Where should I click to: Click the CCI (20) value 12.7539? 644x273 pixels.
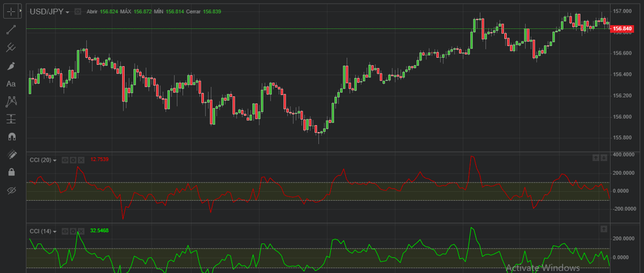99,159
